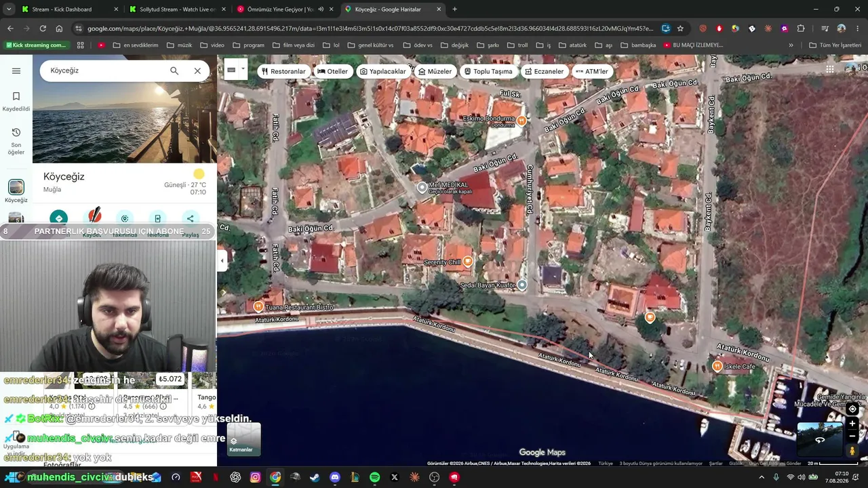This screenshot has height=488, width=868.
Task: Show Toplu Taşıma stops
Action: 488,71
